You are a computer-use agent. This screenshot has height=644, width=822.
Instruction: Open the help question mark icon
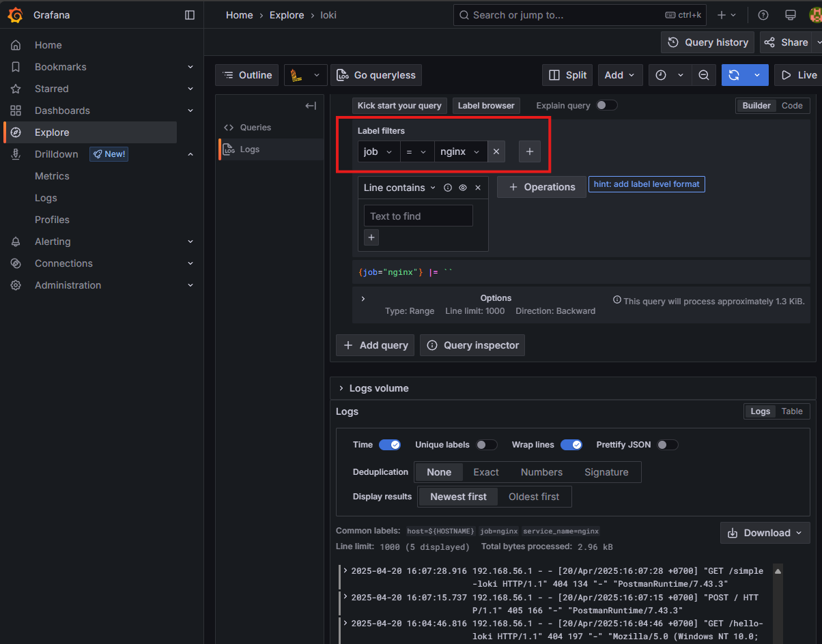[763, 15]
